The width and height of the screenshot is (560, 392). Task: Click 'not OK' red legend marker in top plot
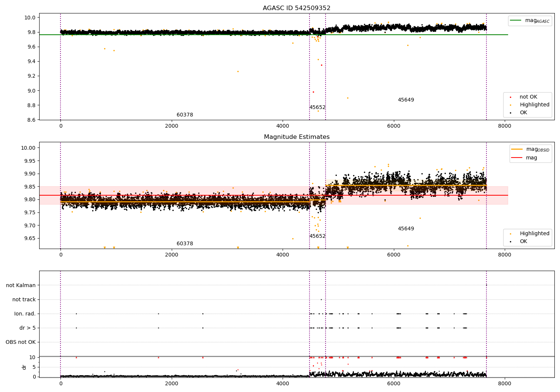(510, 97)
